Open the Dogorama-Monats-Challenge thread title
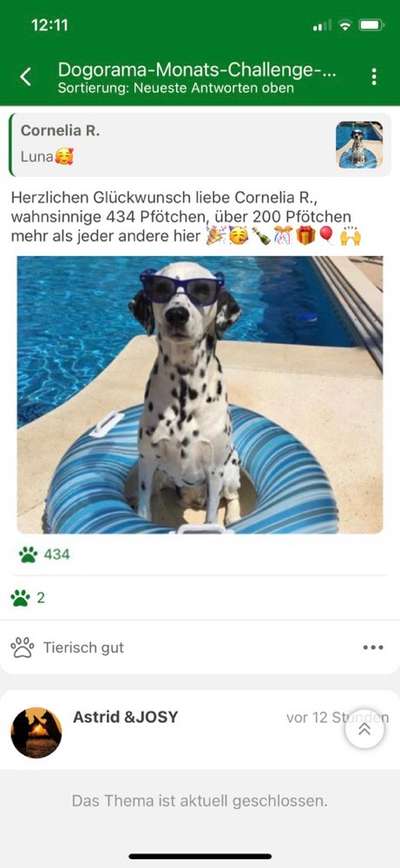Image resolution: width=400 pixels, height=868 pixels. [x=197, y=70]
